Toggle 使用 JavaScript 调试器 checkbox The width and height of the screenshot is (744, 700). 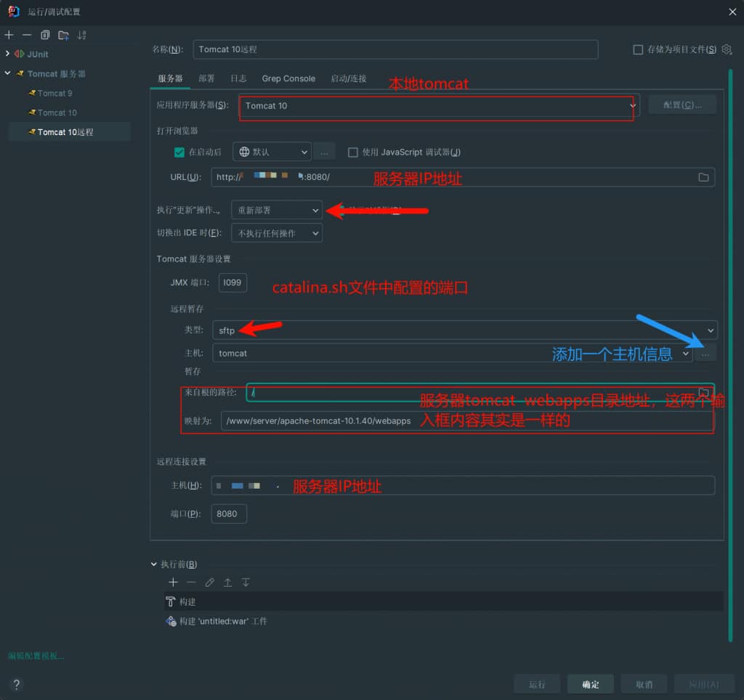(x=353, y=152)
